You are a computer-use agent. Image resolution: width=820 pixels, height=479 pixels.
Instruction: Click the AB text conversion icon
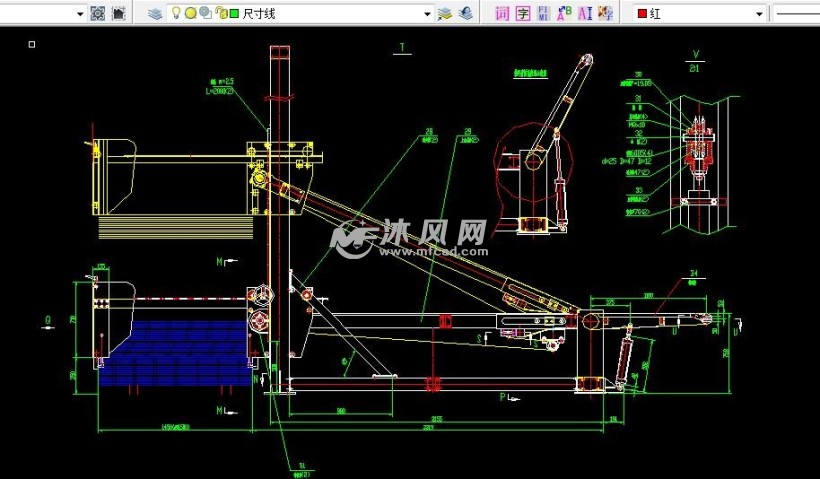pos(564,13)
